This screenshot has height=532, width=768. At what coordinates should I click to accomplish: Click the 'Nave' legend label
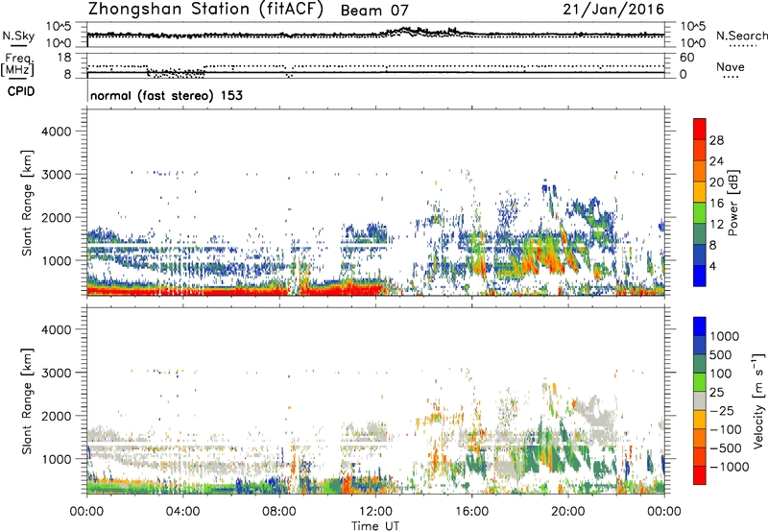(x=731, y=66)
